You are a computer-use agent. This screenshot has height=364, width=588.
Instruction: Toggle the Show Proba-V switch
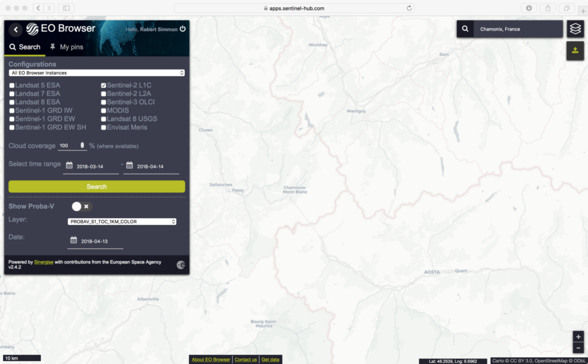pyautogui.click(x=82, y=206)
